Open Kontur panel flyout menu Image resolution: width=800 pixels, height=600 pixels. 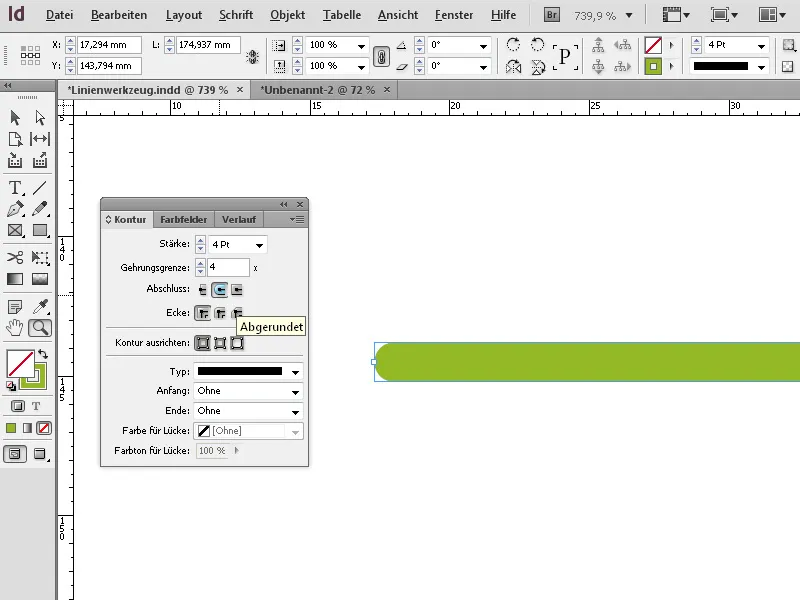[x=297, y=219]
